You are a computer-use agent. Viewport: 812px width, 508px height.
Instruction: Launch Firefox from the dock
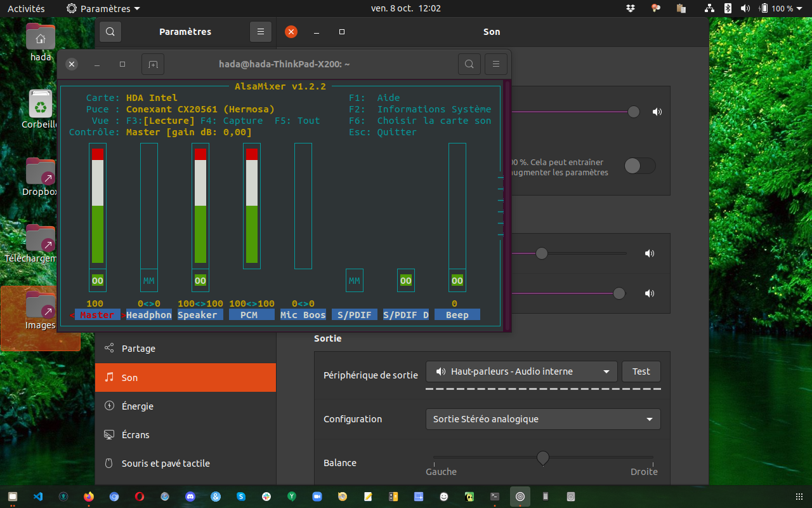[x=89, y=497]
